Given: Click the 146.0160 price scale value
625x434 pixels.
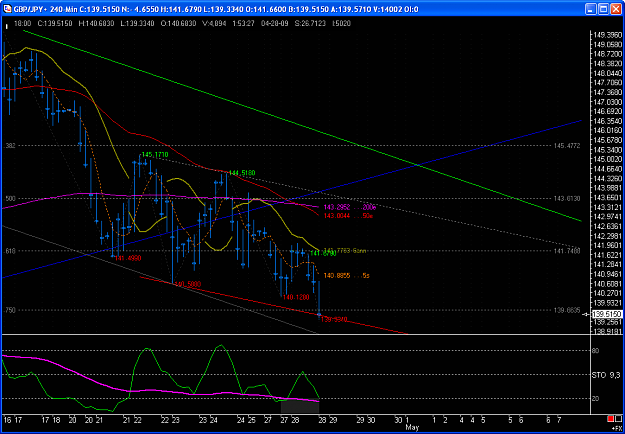Looking at the screenshot, I should point(607,130).
